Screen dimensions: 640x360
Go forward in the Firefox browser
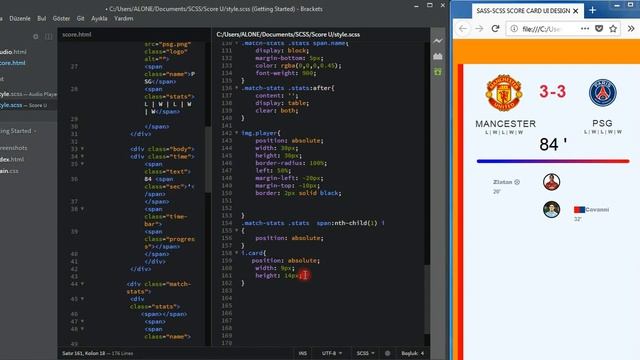[x=479, y=29]
